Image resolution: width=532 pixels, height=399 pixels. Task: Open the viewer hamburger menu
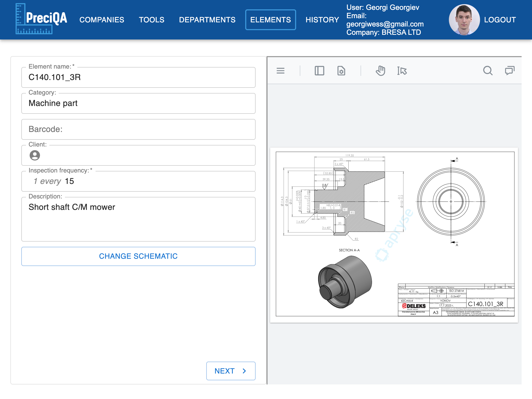281,71
